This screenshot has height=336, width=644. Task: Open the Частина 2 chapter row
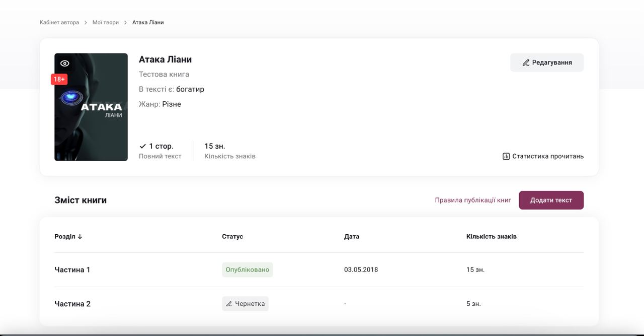(319, 304)
